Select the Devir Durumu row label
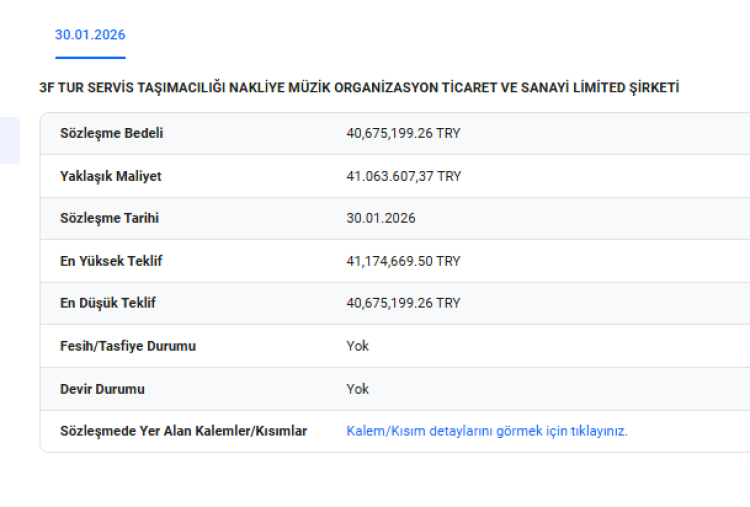The width and height of the screenshot is (750, 507). (102, 389)
